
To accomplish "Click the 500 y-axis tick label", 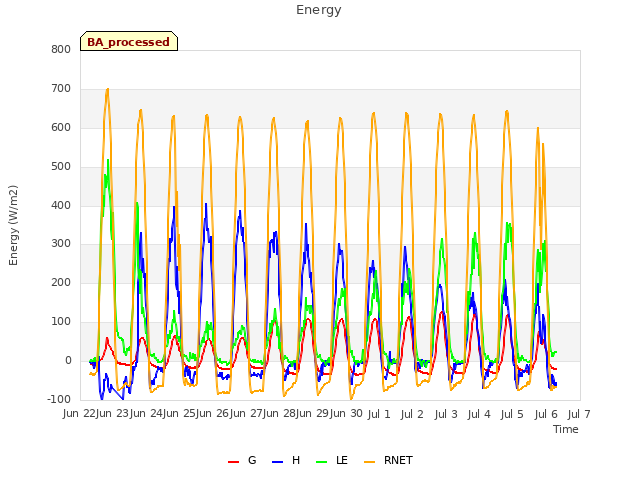I will click(61, 167).
